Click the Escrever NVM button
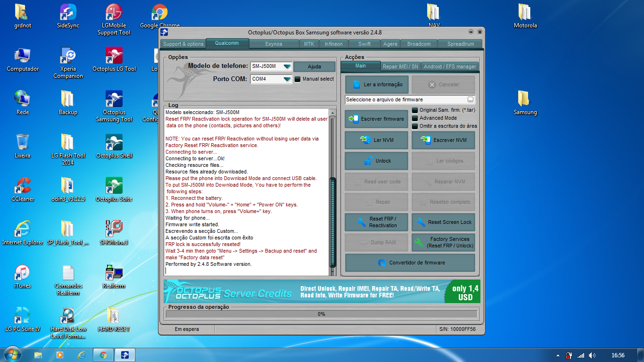Screen dimensions: 644x362 (x=443, y=140)
